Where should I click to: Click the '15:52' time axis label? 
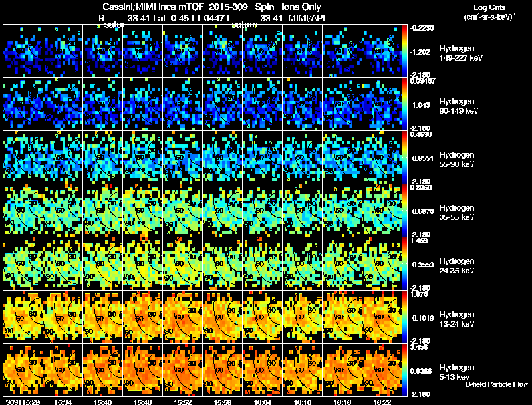tap(182, 402)
